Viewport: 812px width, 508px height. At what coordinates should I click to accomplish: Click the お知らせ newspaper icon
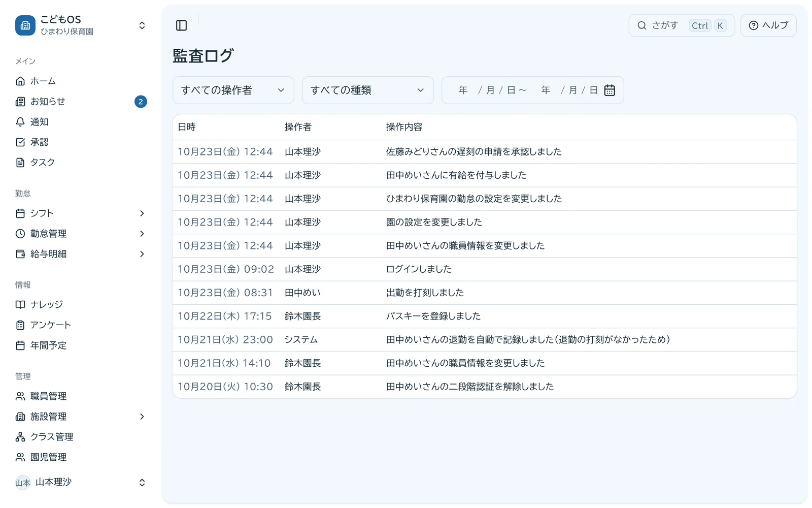20,102
